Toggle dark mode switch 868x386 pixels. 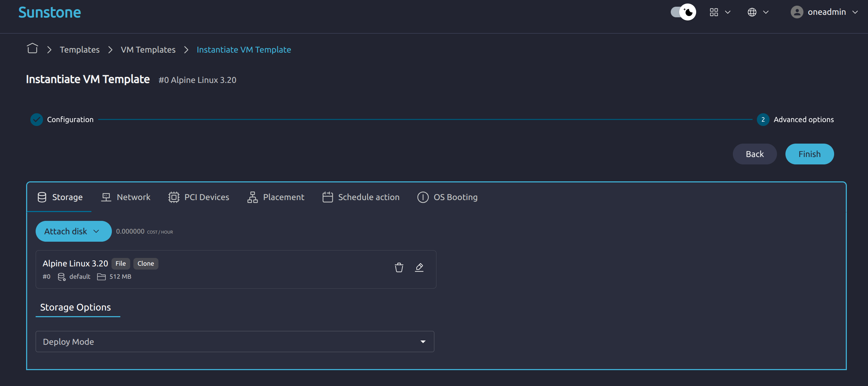coord(683,12)
